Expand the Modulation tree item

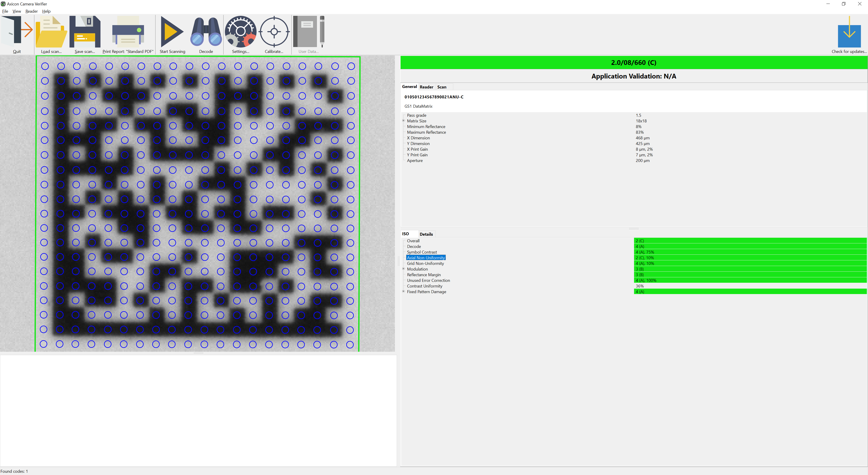403,269
